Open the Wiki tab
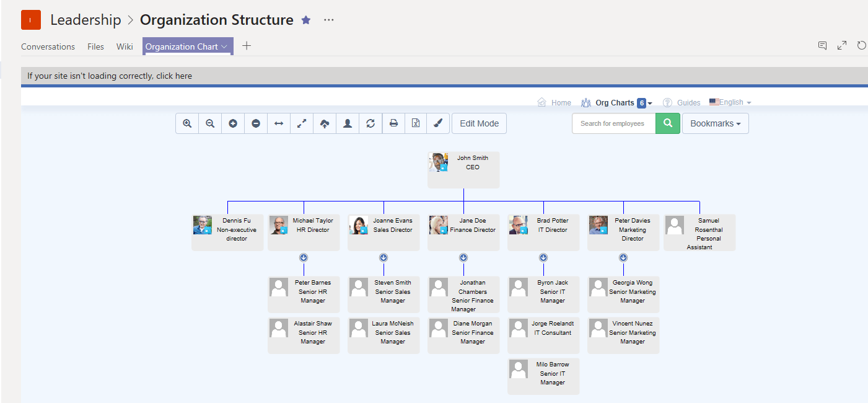 tap(125, 46)
